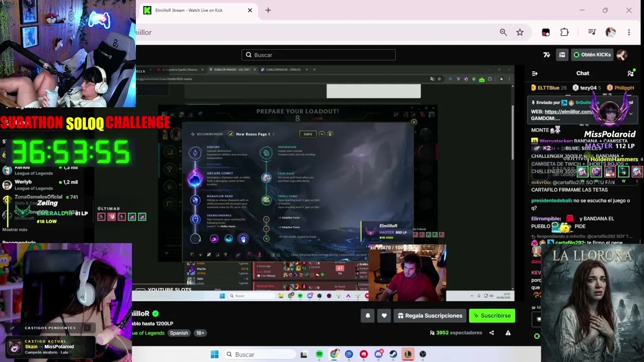Viewport: 644px width, 362px height.
Task: Open Spotify from the taskbar
Action: pos(319,354)
